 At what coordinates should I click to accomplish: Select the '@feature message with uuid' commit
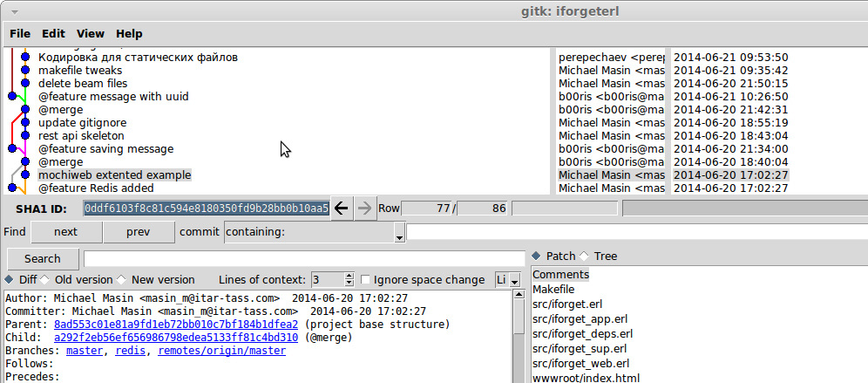point(113,97)
